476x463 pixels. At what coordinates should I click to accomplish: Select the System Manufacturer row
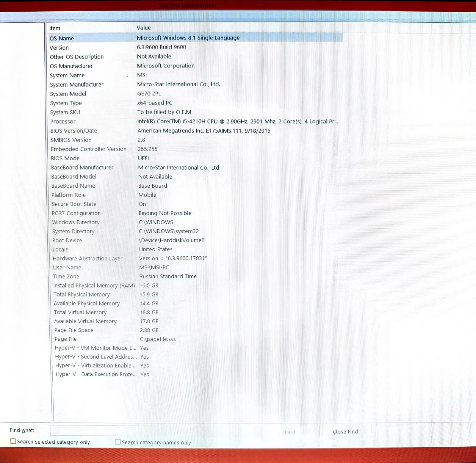tap(195, 84)
